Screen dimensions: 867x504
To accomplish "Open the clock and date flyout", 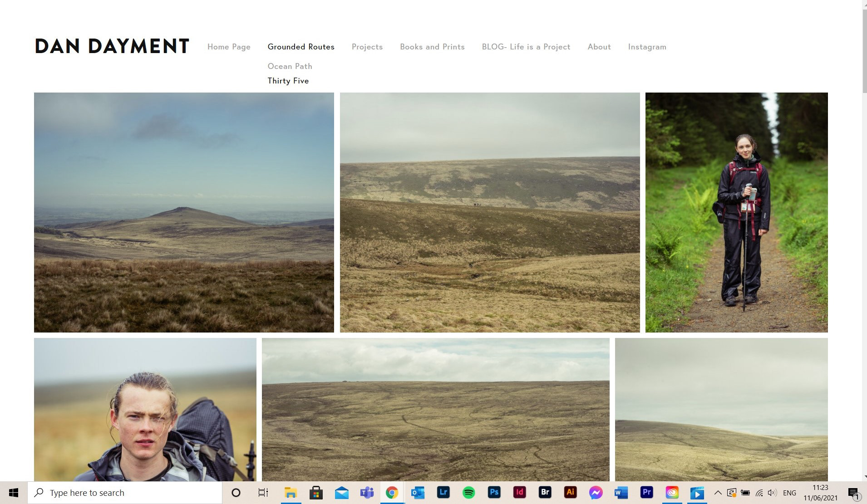I will point(821,493).
